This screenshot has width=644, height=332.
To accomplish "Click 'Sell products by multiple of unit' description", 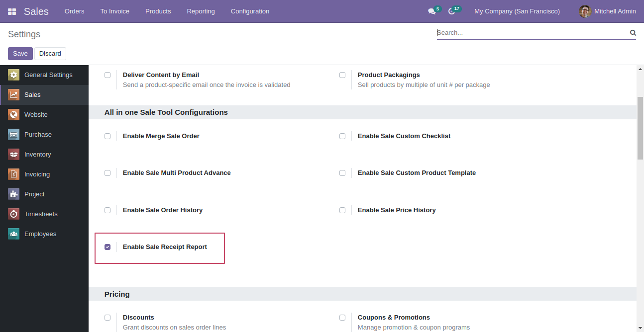I will pyautogui.click(x=424, y=85).
